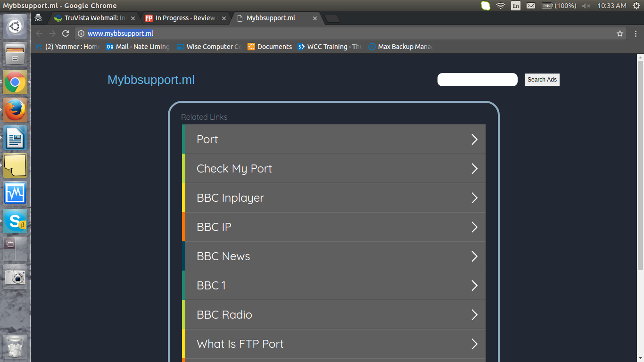Launch the Files manager from dock

pos(15,54)
